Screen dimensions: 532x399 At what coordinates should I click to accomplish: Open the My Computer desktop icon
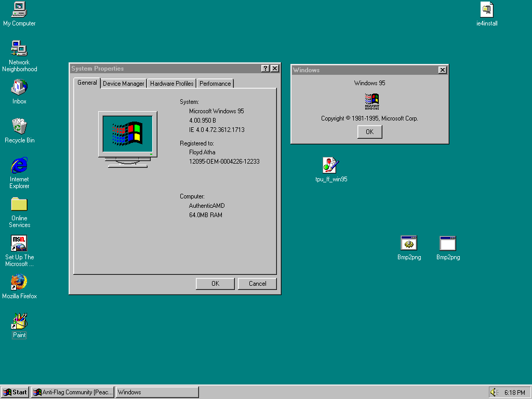(x=19, y=10)
